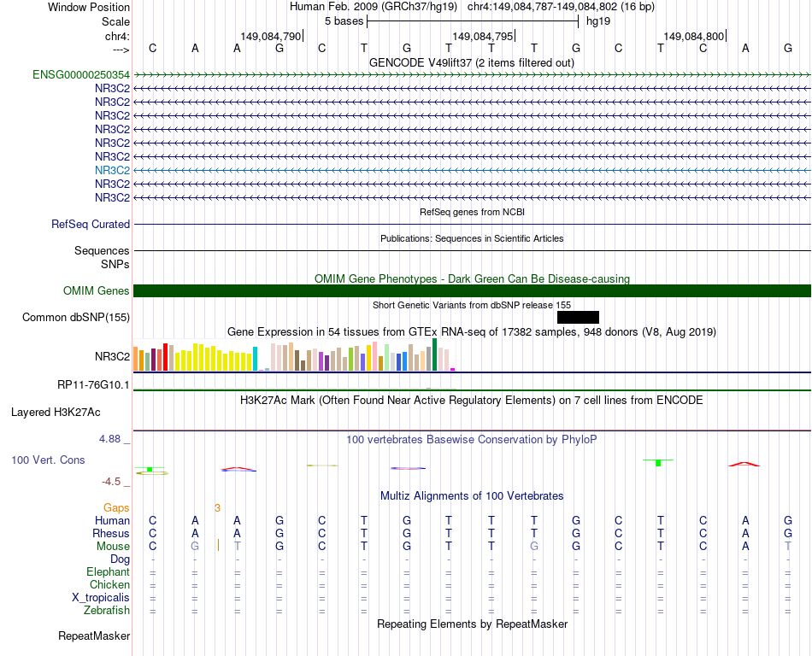Select the Human alignment row label
This screenshot has height=656, width=812.
(112, 520)
